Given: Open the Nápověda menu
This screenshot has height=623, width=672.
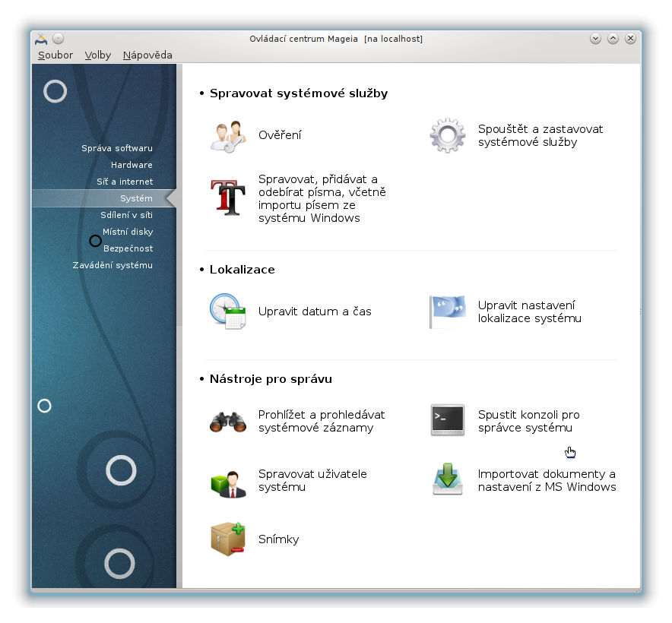Looking at the screenshot, I should pos(147,55).
